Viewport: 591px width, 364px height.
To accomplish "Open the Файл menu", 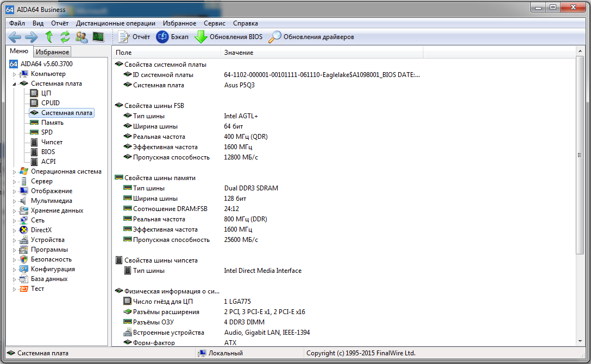I will 17,23.
